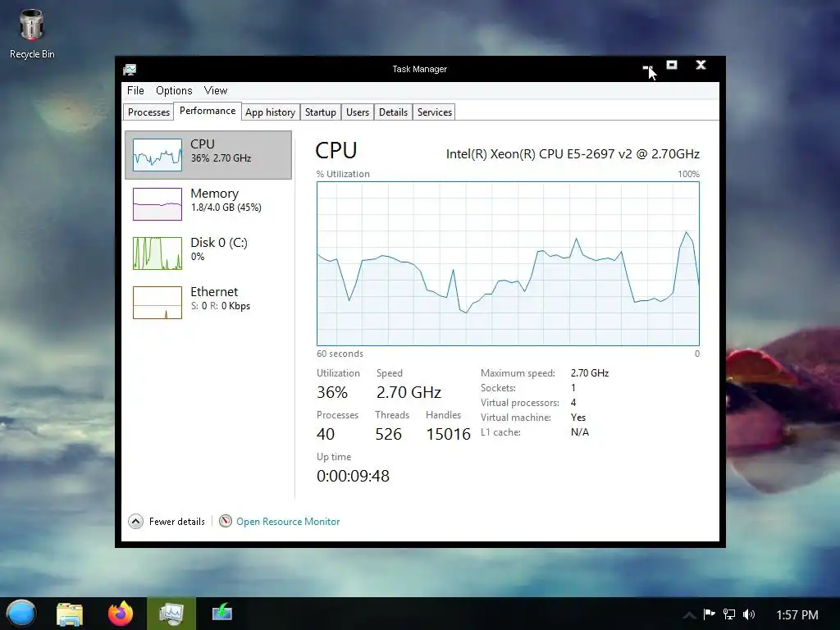Click the Virtual machine: Yes value

[578, 418]
